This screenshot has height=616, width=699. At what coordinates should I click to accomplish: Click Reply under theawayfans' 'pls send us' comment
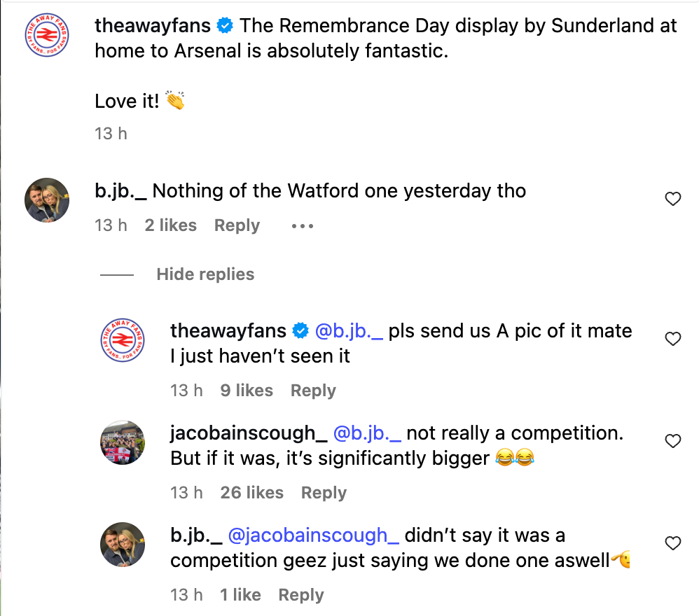pos(313,391)
